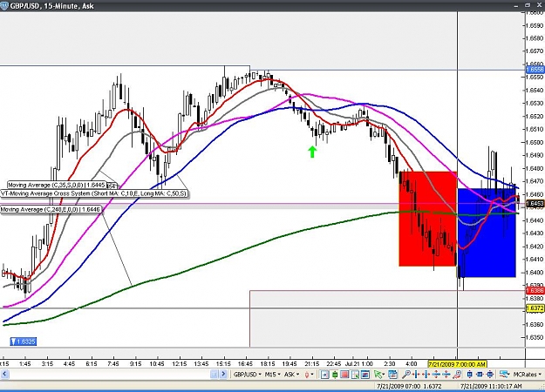Click the 1.6500 price axis label

(x=535, y=142)
